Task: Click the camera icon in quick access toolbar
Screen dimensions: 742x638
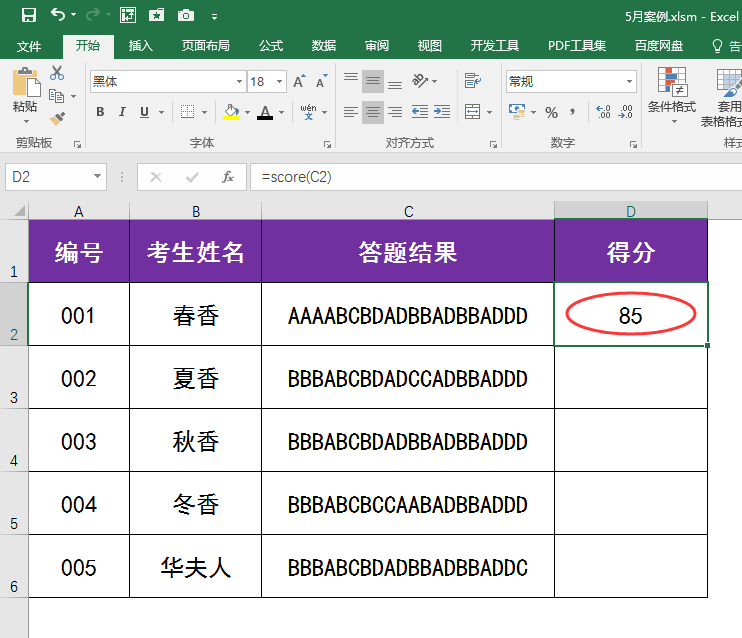Action: coord(186,15)
